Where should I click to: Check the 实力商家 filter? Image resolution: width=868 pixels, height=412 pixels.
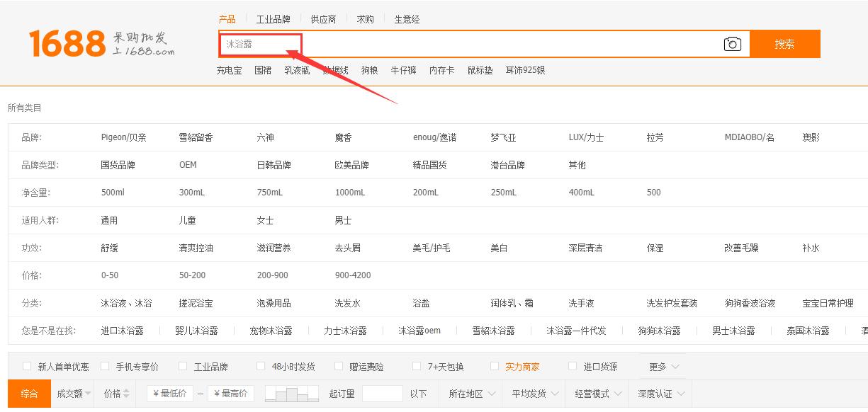click(495, 366)
